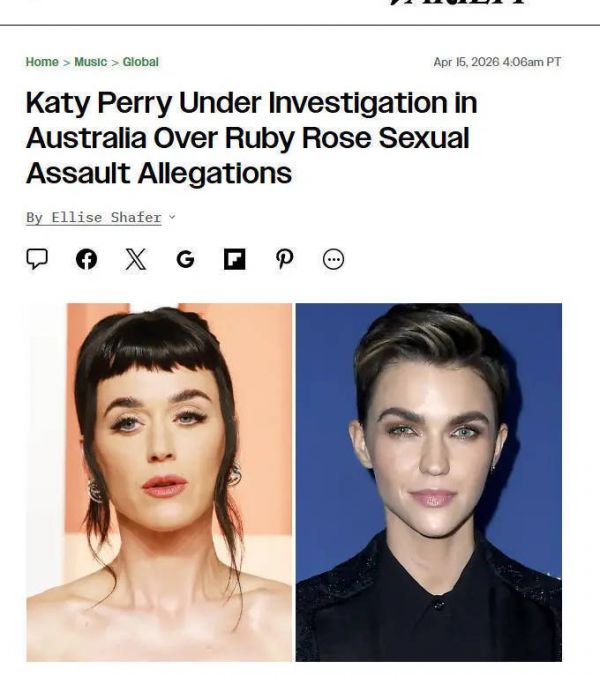Click the left photo with orange background
The image size is (600, 676).
point(159,482)
